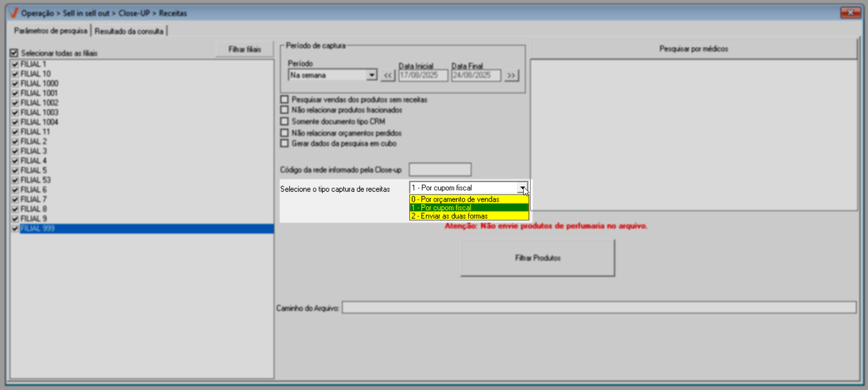Toggle the FILIAL 8 checkbox
Viewport: 868px width, 390px height.
[x=15, y=209]
